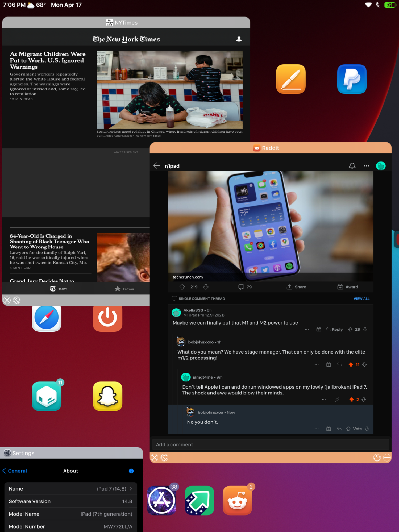Tap the Model Number MW772LL/A row
The height and width of the screenshot is (532, 399).
coord(71,526)
